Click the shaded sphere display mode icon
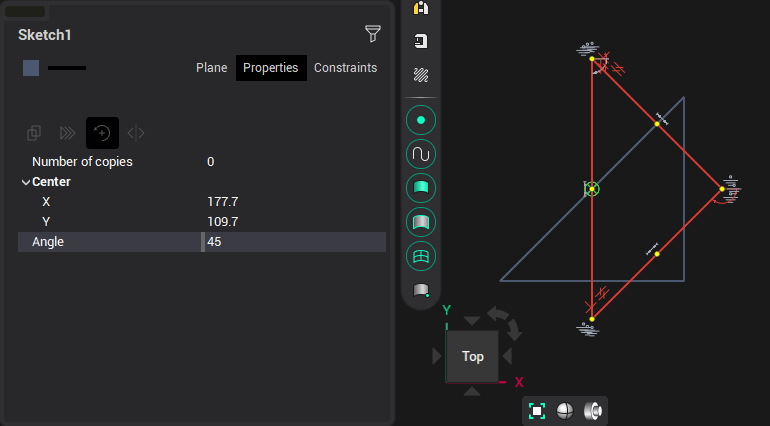Screen dimensions: 770x426 point(565,411)
